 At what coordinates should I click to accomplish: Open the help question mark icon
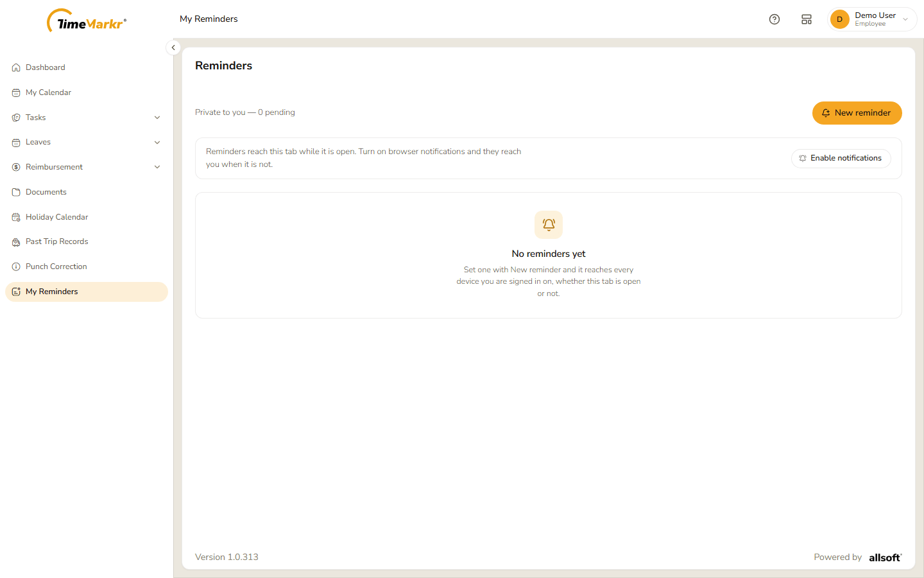[774, 19]
